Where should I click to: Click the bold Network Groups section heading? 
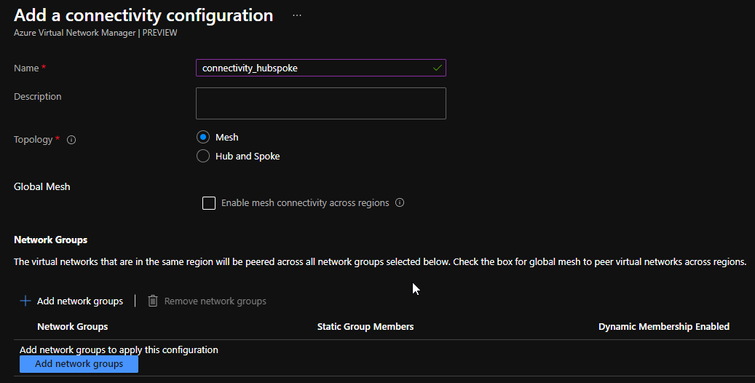[51, 240]
